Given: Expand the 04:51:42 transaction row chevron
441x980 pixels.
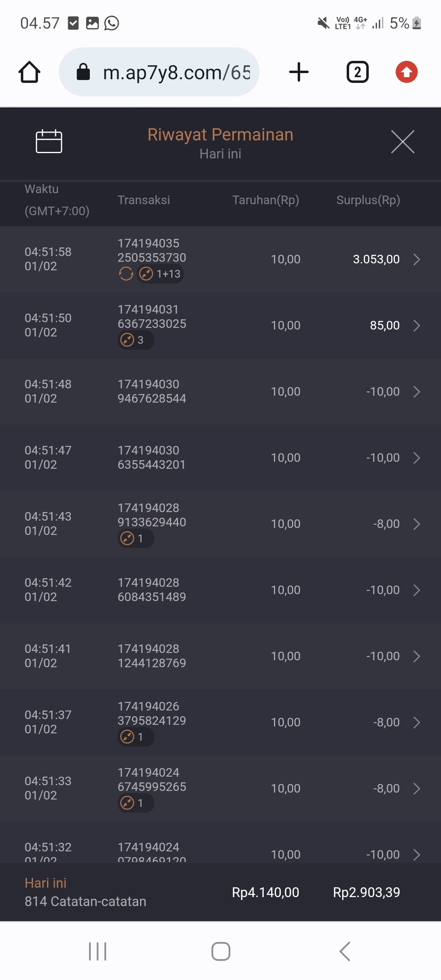Looking at the screenshot, I should point(416,590).
